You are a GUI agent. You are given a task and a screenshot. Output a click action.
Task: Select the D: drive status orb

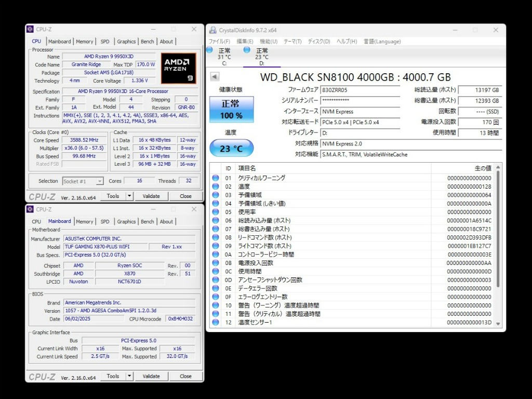click(247, 50)
